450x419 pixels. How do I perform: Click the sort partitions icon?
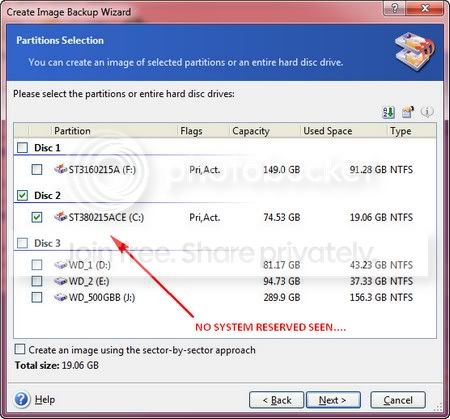point(388,112)
